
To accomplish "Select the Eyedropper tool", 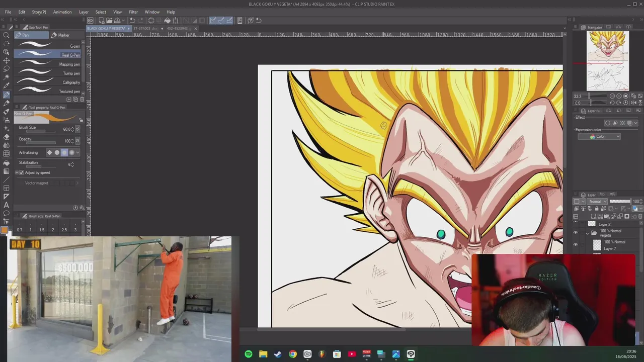I will click(x=6, y=86).
